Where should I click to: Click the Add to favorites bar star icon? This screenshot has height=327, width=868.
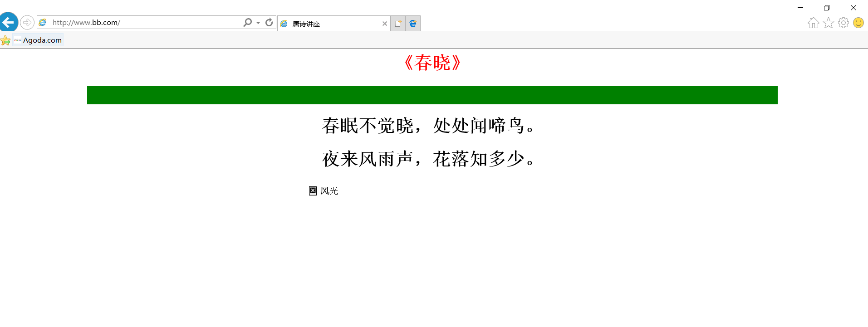coord(5,40)
